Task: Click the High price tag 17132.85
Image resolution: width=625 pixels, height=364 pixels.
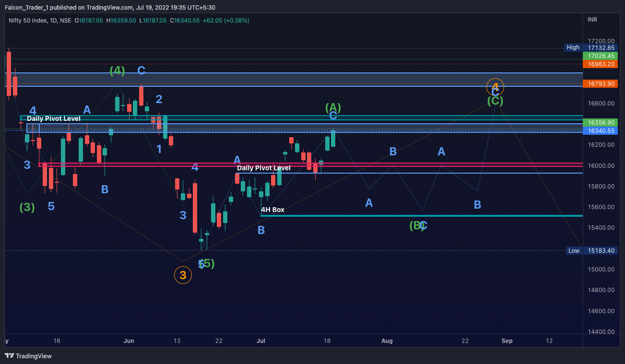Action: [601, 47]
